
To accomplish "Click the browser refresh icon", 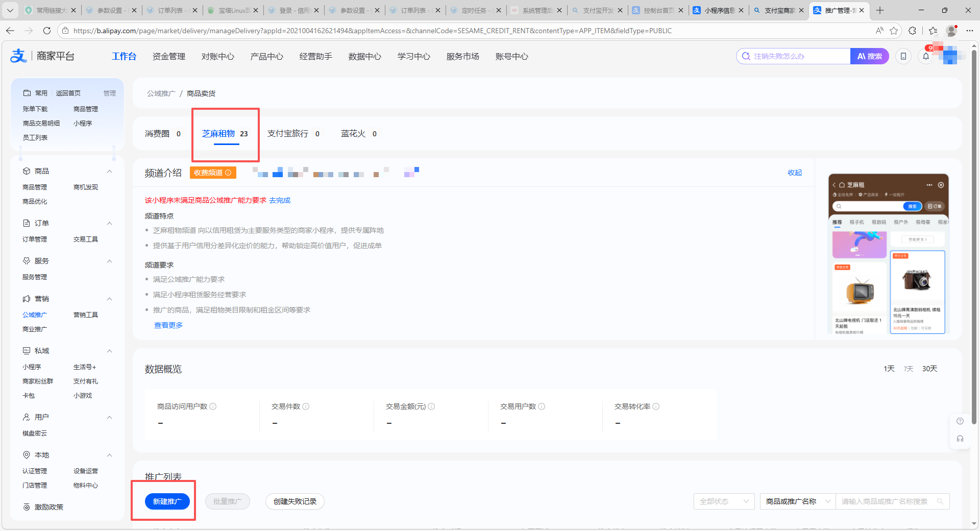I will 47,31.
